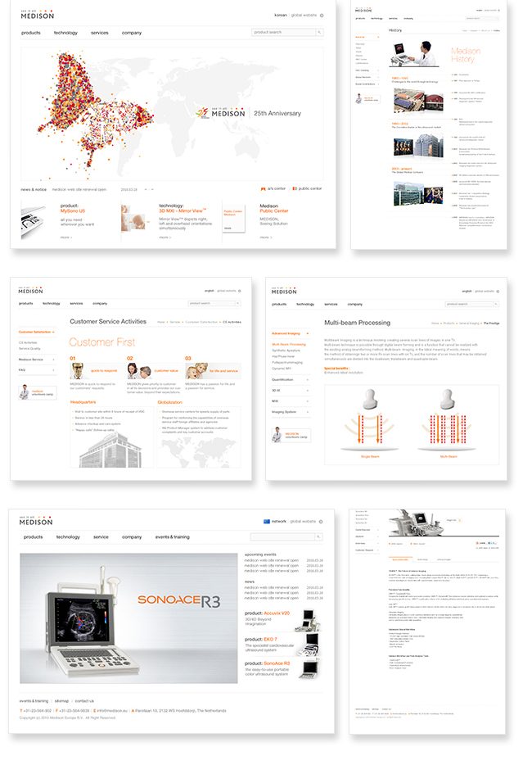Click the global website gear icon on Anniversary page
532x774 pixels.
[322, 16]
